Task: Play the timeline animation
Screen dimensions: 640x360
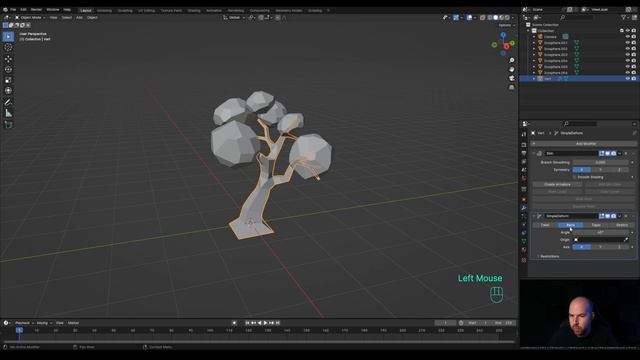Action: [x=265, y=323]
